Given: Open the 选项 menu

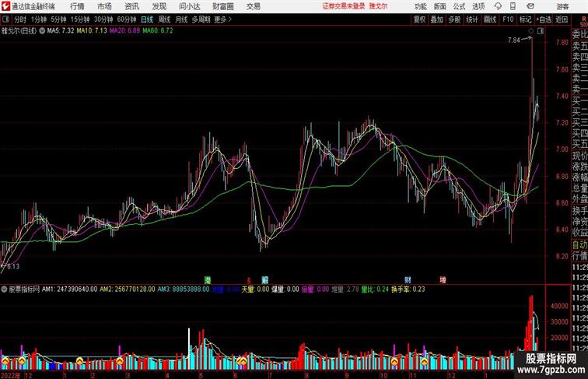Looking at the screenshot, I should coord(478,6).
